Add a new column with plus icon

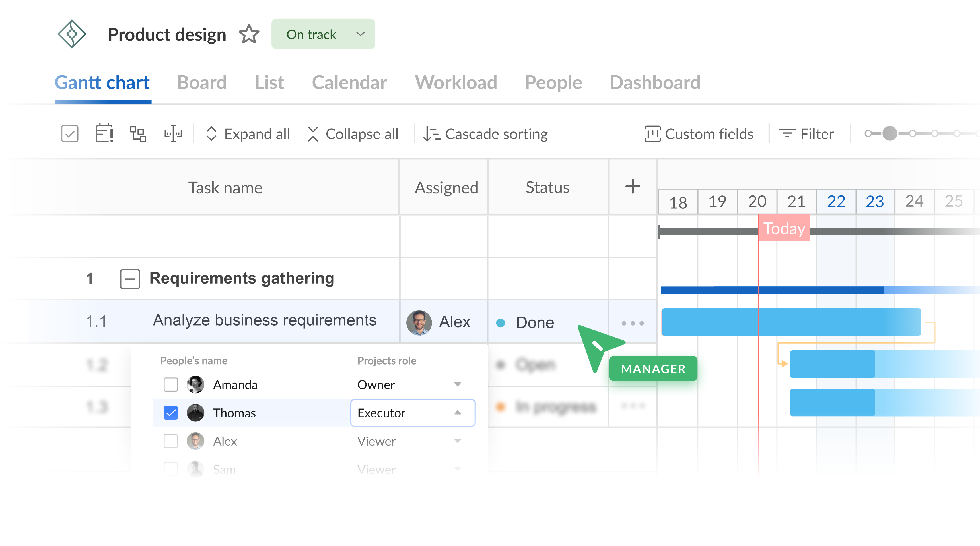point(632,187)
